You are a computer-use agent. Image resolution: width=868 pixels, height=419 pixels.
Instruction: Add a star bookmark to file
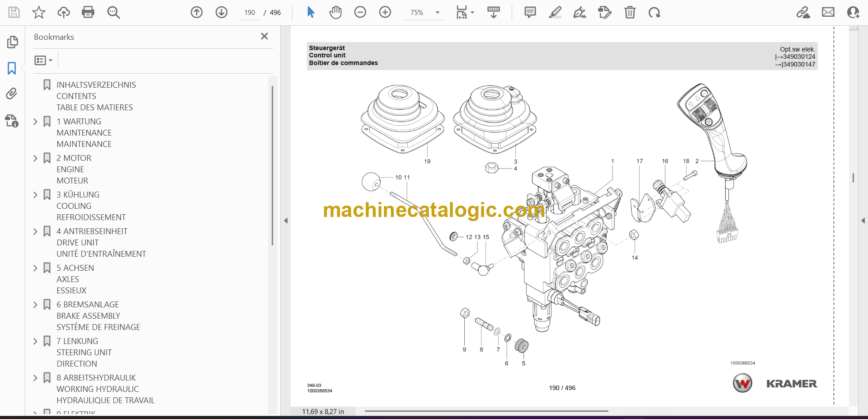click(39, 12)
